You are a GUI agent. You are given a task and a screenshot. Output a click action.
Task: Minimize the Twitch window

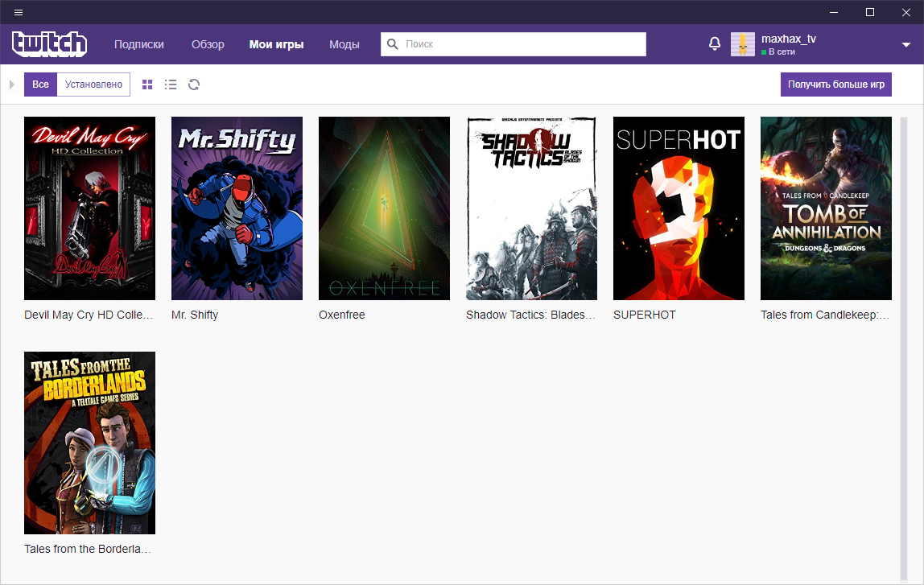coord(834,12)
